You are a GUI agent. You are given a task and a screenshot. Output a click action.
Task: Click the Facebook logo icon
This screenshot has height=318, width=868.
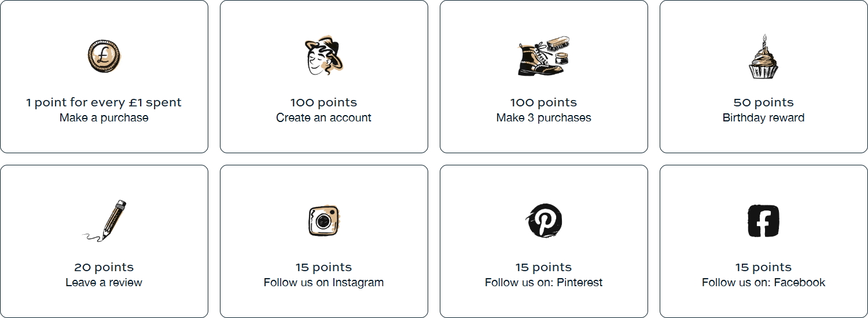click(763, 221)
